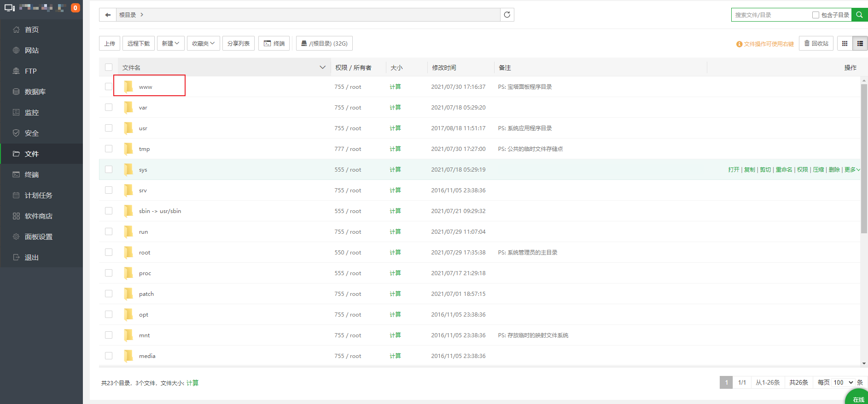Check the proc row checkbox

(x=109, y=273)
